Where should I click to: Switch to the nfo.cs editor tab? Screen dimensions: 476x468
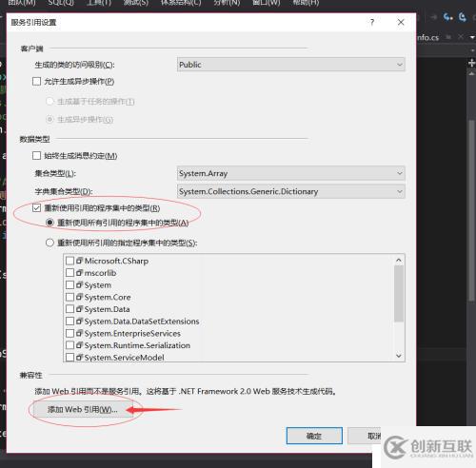[428, 37]
